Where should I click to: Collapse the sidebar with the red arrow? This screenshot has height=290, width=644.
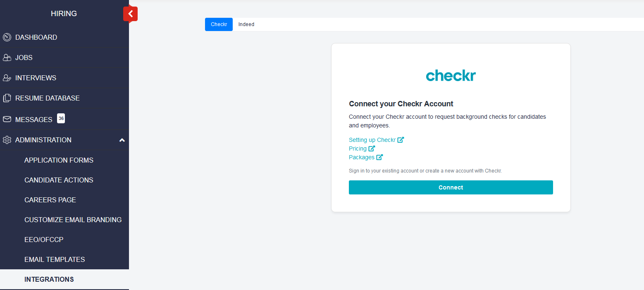[x=130, y=14]
